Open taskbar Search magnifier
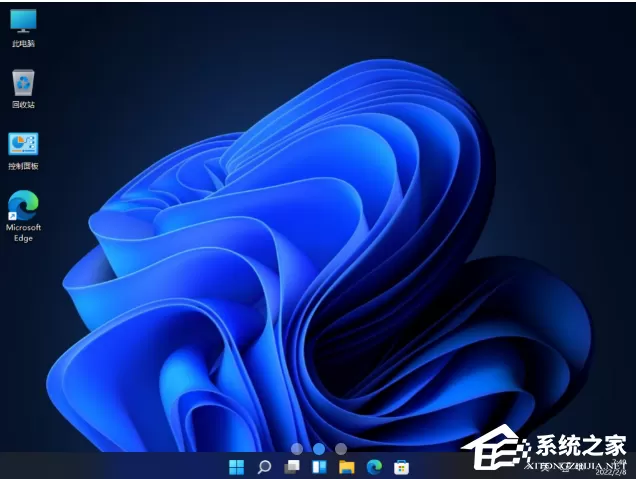The width and height of the screenshot is (636, 479). [264, 467]
